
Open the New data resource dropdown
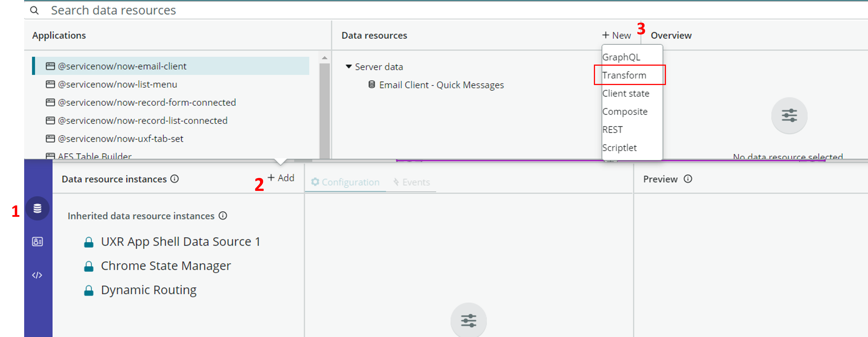[x=616, y=35]
